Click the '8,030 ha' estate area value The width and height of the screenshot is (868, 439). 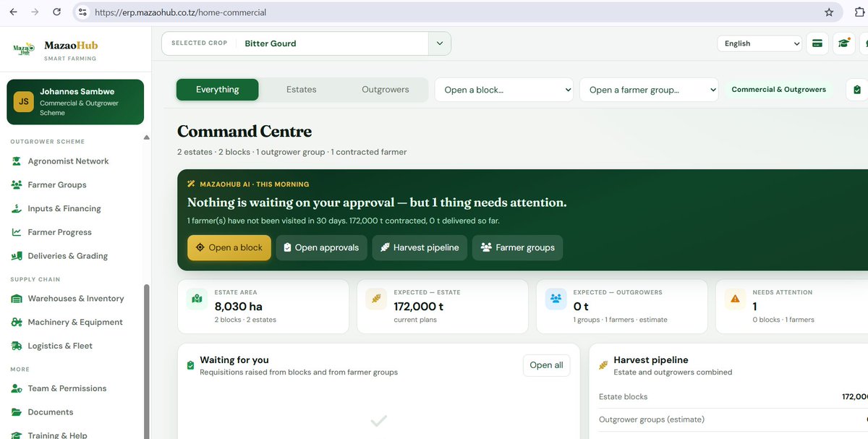pyautogui.click(x=238, y=307)
